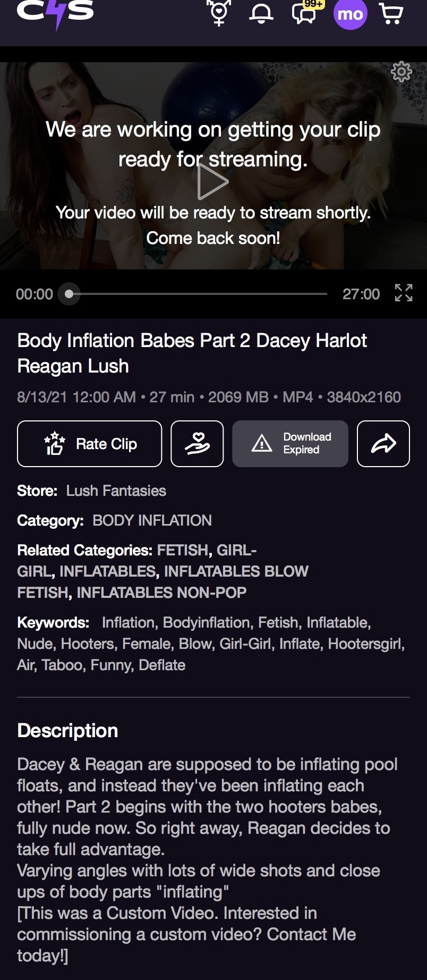The height and width of the screenshot is (980, 427).
Task: Share this clip with the arrow icon
Action: click(383, 444)
